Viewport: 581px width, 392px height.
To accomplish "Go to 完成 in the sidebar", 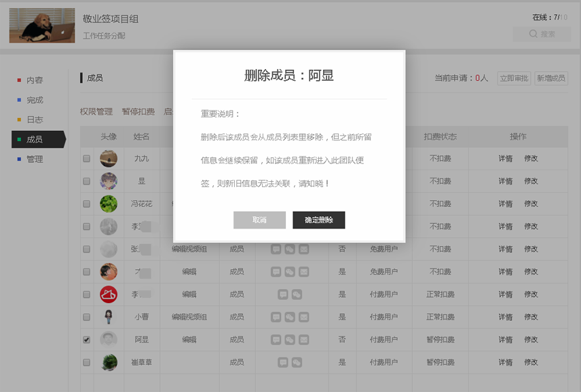I will 35,100.
